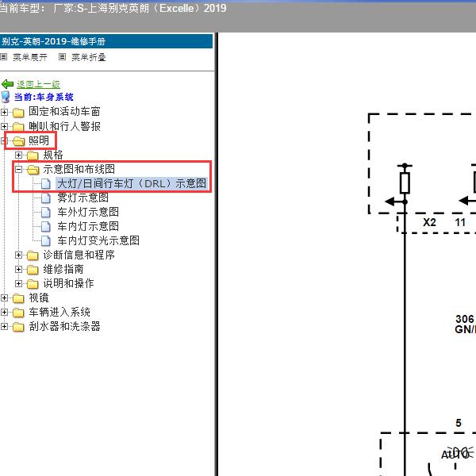476x476 pixels.
Task: Expand the 说明和操作 subfolder
Action: [18, 283]
